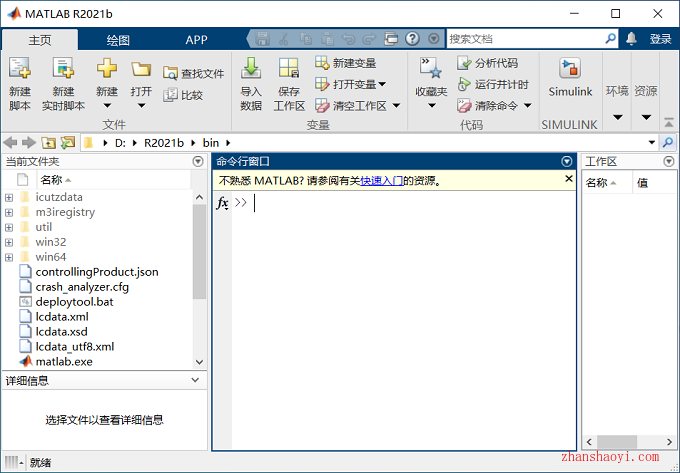This screenshot has width=680, height=473.
Task: Open the address bar history dropdown
Action: (651, 143)
